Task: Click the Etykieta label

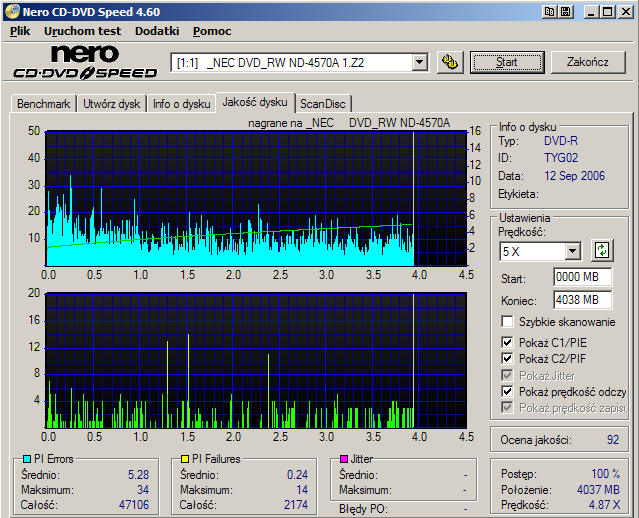Action: click(x=518, y=194)
